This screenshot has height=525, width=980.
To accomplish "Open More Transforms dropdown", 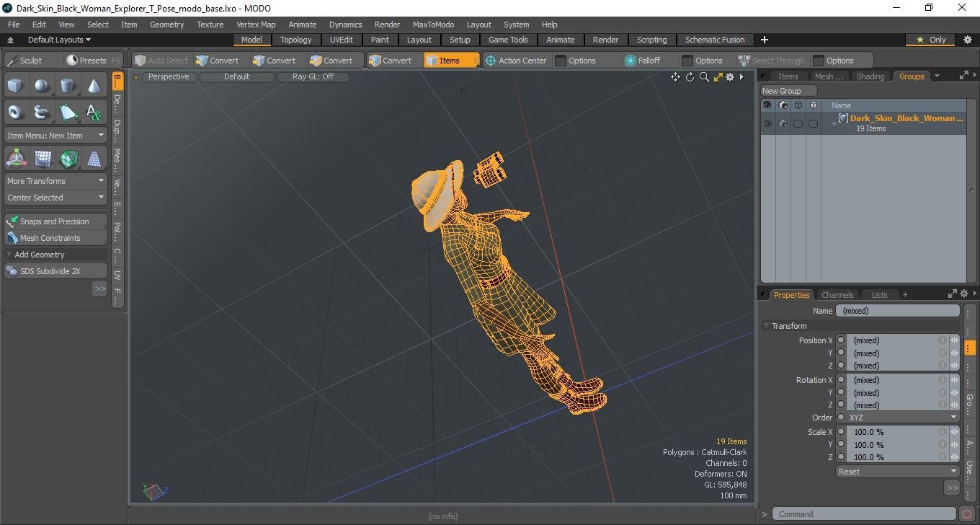I will [x=55, y=181].
